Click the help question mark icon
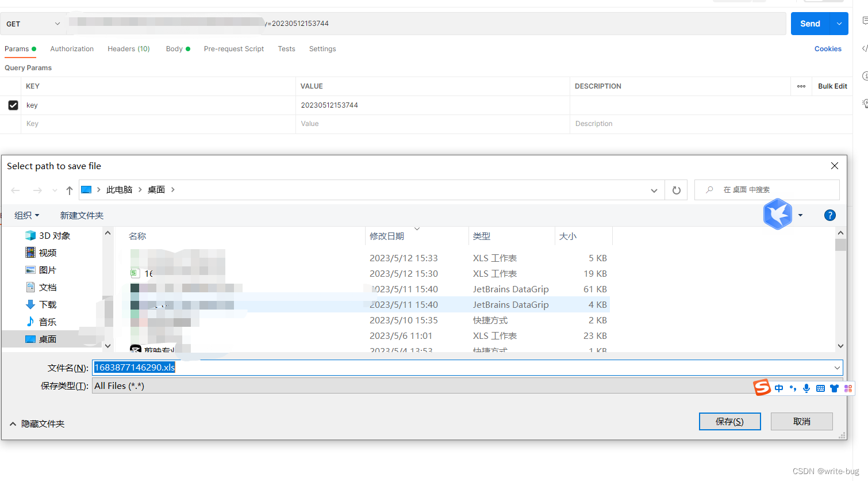868x481 pixels. pos(830,215)
